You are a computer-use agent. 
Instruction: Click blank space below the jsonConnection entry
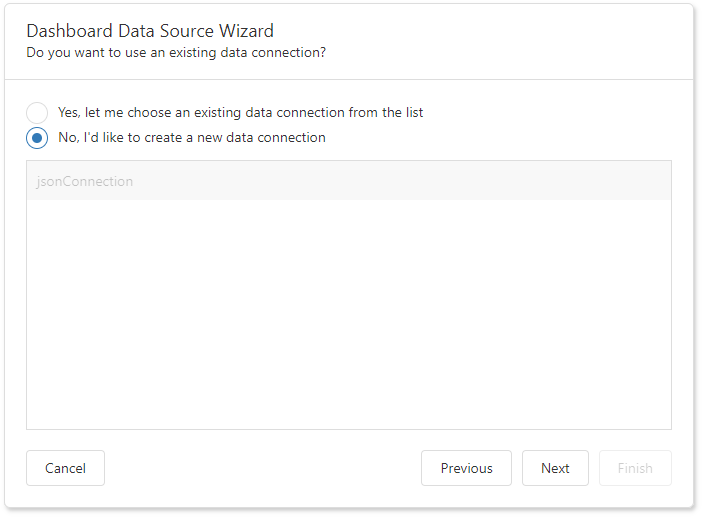click(x=348, y=300)
